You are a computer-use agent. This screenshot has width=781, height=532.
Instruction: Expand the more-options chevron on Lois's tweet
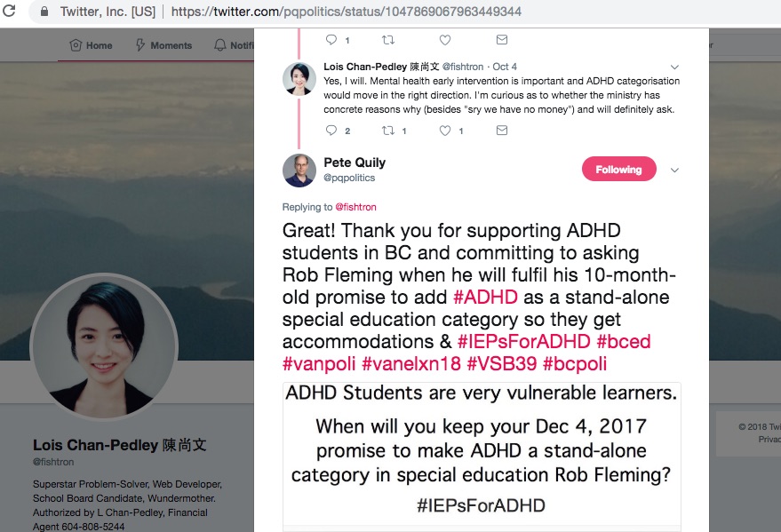point(674,67)
